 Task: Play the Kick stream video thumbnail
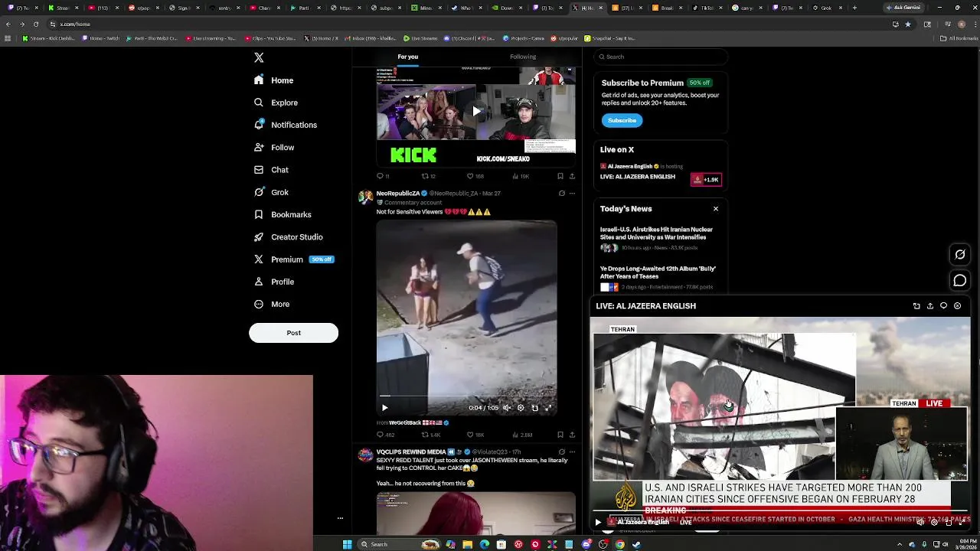tap(476, 111)
